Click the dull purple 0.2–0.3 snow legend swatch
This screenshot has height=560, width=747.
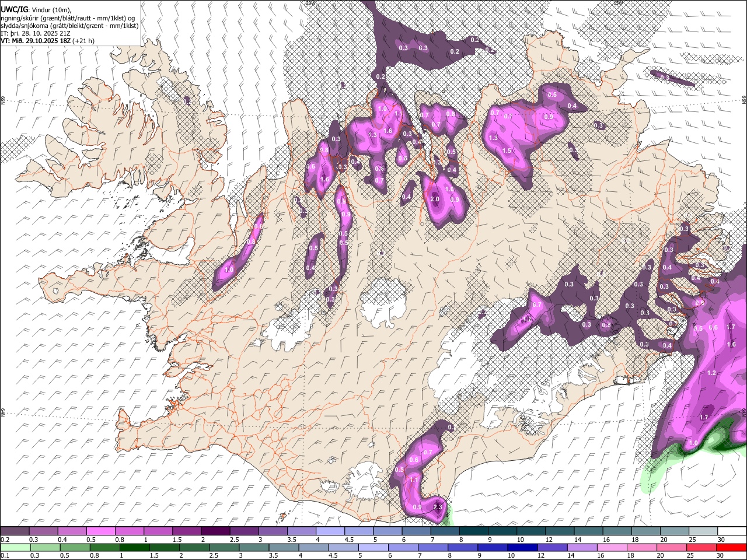coord(15,531)
